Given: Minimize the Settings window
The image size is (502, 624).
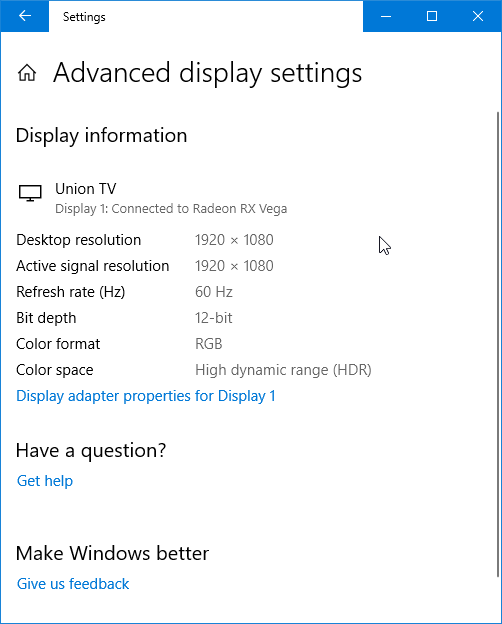Looking at the screenshot, I should [386, 16].
